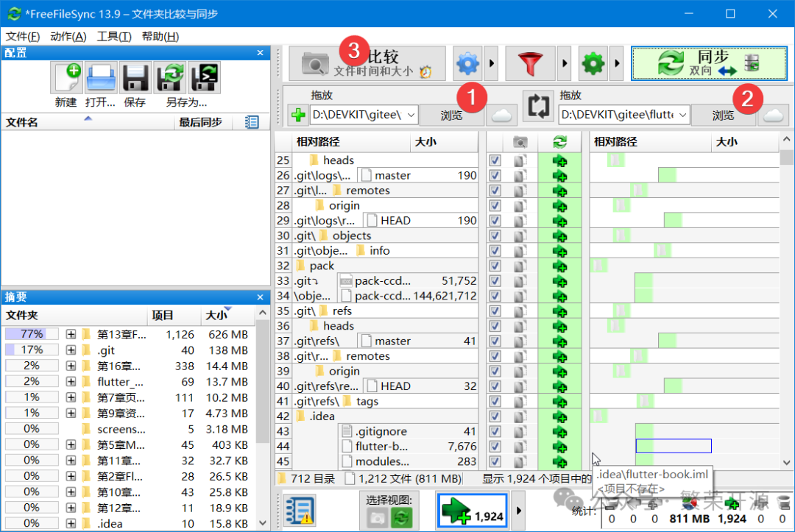Toggle checkbox for row 33 pack file
Image resolution: width=795 pixels, height=532 pixels.
[x=495, y=281]
